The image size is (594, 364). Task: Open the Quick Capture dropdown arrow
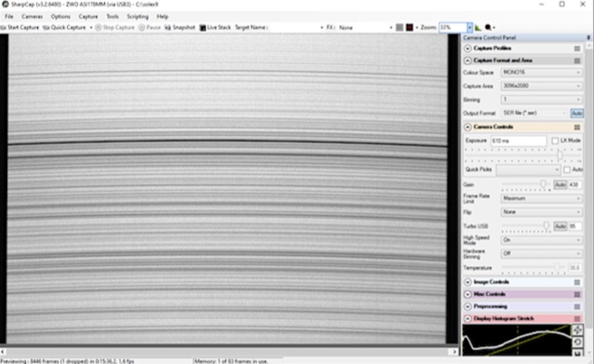tap(90, 28)
